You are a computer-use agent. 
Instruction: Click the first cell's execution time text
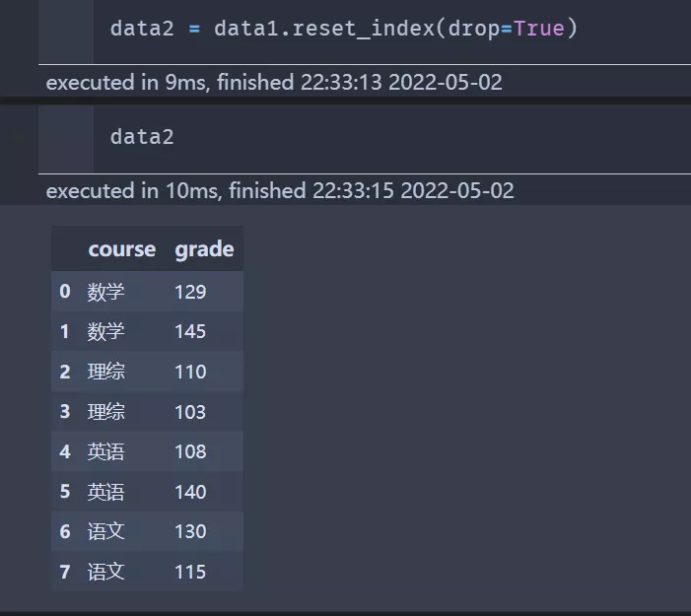pyautogui.click(x=274, y=83)
